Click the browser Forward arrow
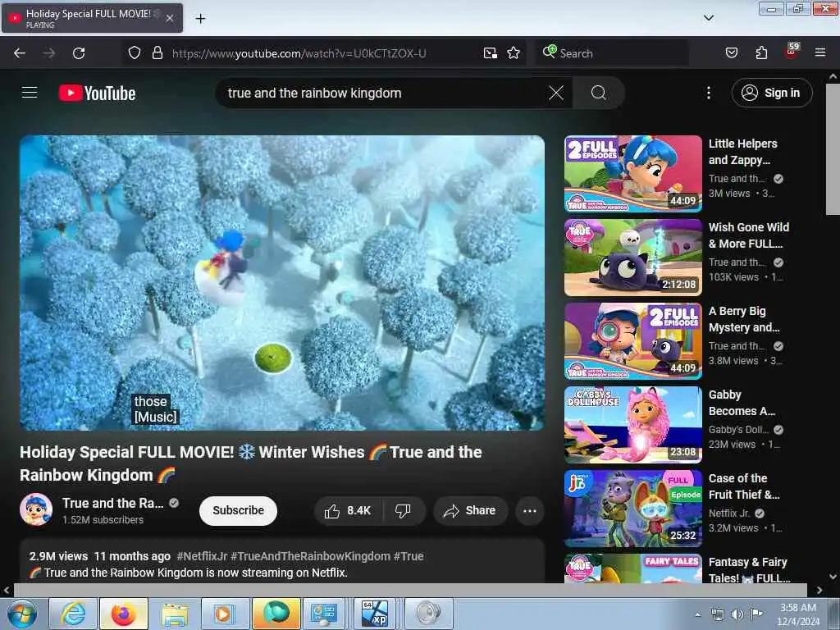The height and width of the screenshot is (630, 840). tap(48, 53)
